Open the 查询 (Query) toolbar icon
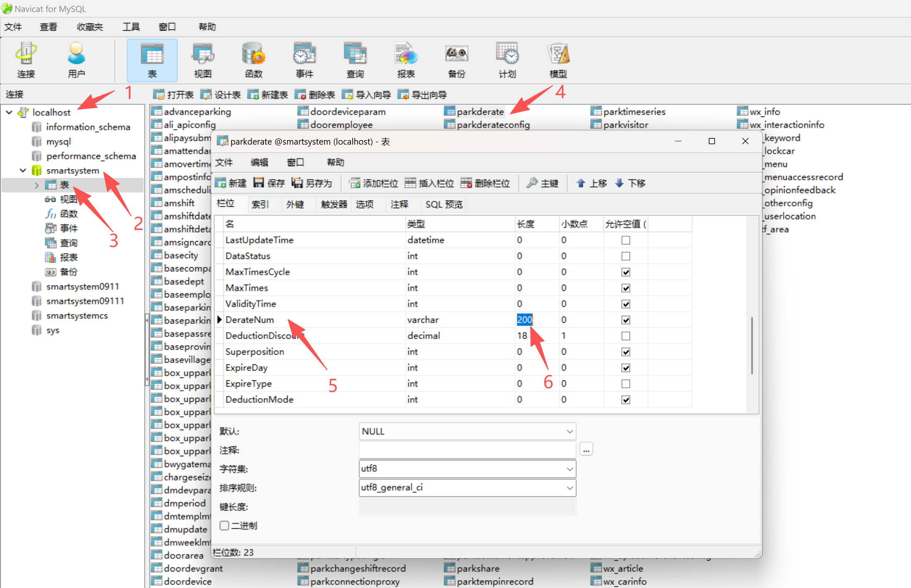 (x=355, y=60)
